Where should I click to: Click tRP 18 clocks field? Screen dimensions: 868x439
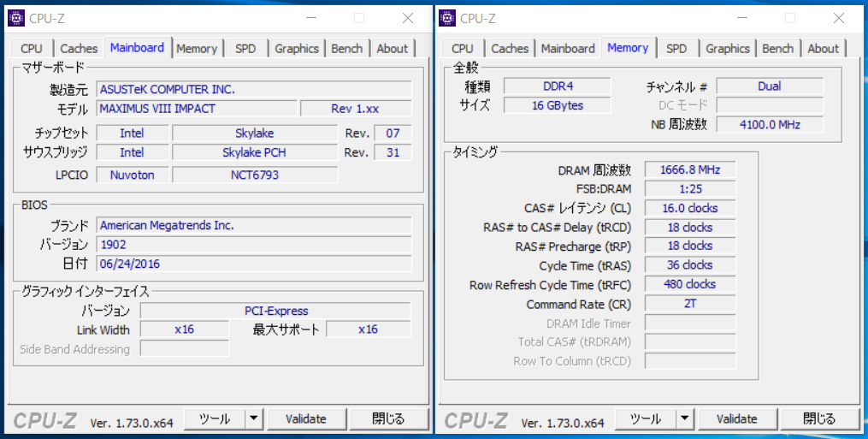click(x=690, y=246)
